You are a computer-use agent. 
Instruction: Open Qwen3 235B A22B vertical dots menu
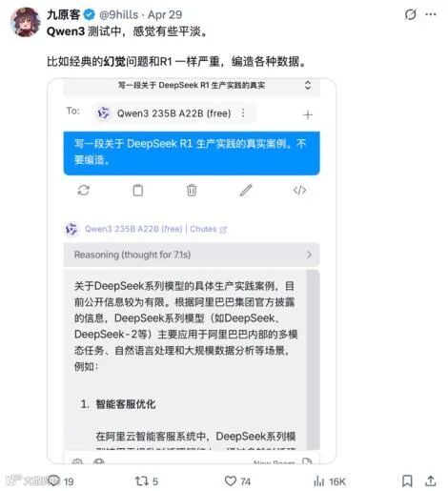pyautogui.click(x=243, y=113)
